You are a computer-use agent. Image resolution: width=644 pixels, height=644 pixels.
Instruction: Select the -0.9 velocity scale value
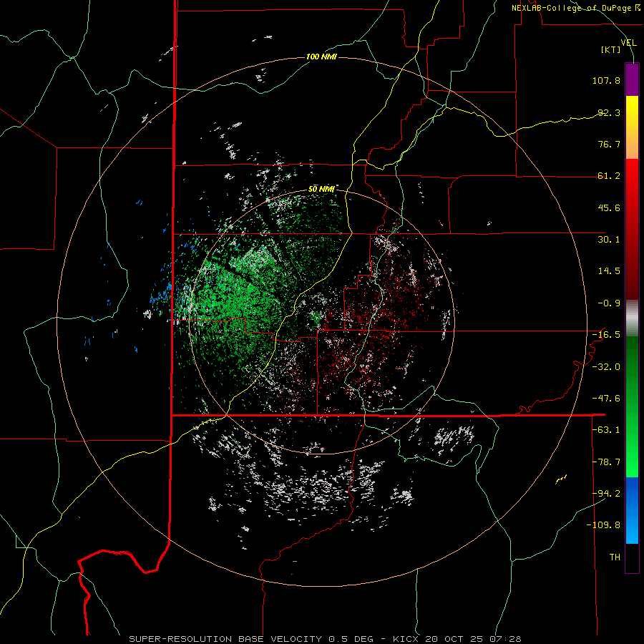(x=609, y=303)
